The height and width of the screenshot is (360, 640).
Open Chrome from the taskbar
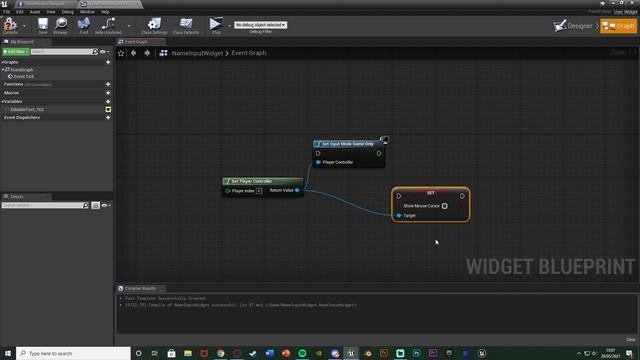click(221, 353)
